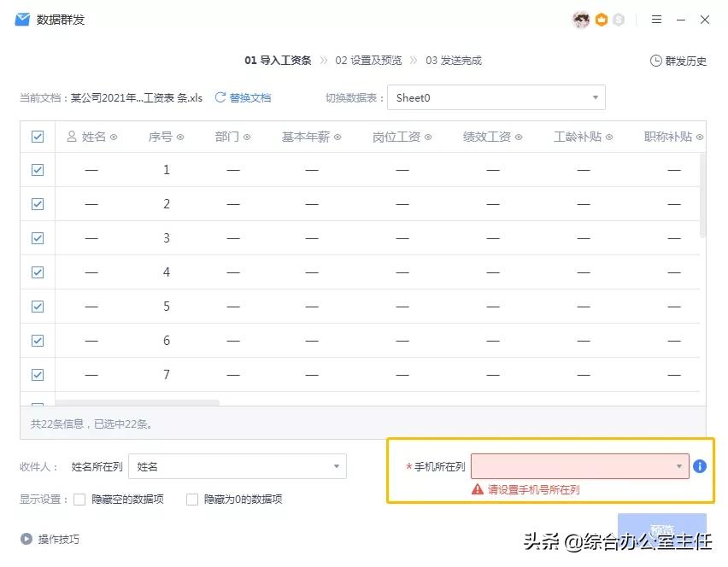The image size is (728, 567).
Task: Click the info icon beside 手机所在列 field
Action: click(x=699, y=466)
